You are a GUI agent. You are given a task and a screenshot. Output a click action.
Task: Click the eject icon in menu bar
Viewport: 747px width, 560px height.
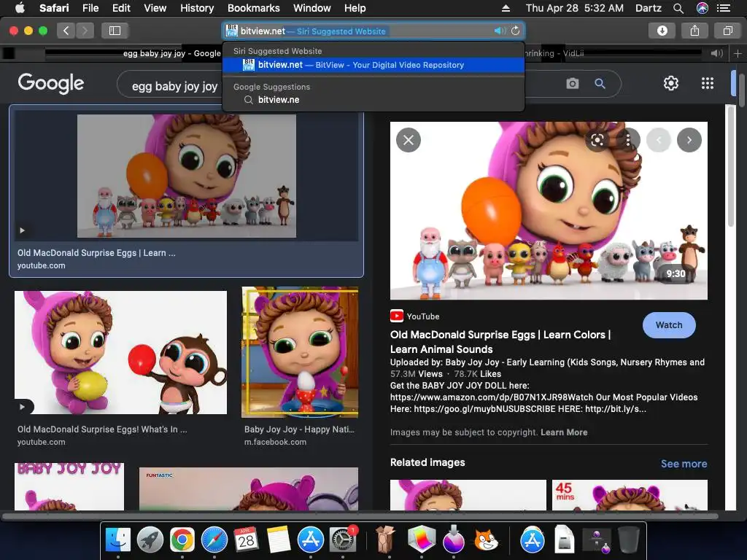(x=506, y=8)
